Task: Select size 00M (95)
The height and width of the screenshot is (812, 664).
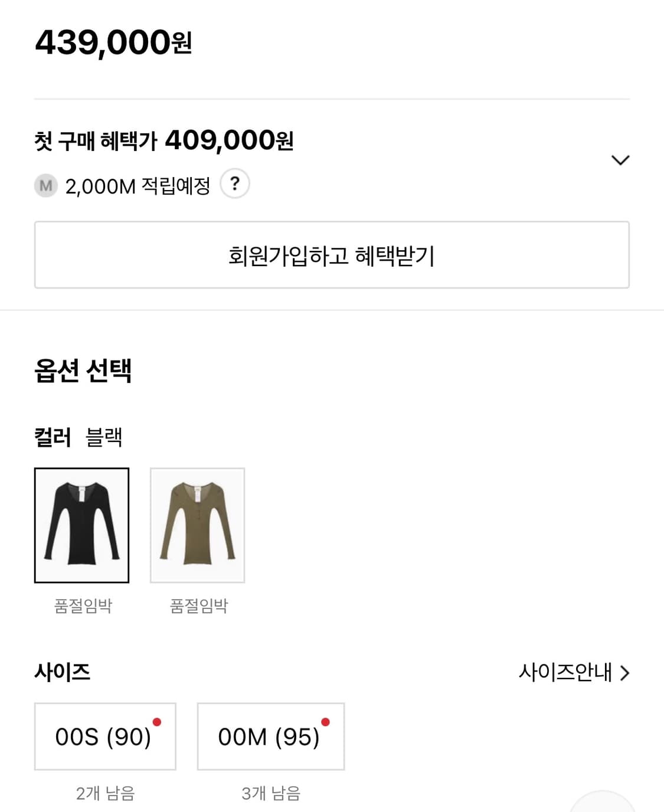Action: pyautogui.click(x=270, y=736)
